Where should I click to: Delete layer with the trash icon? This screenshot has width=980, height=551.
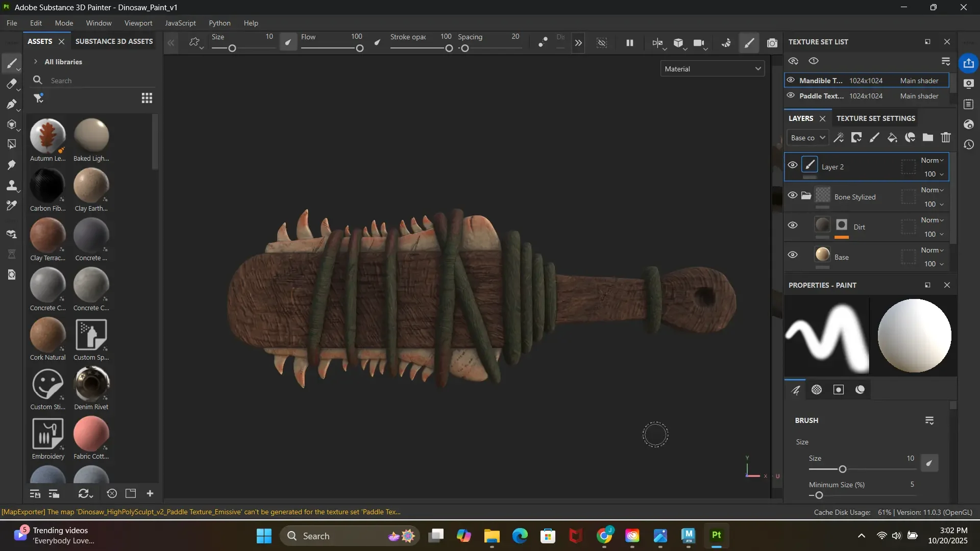946,138
